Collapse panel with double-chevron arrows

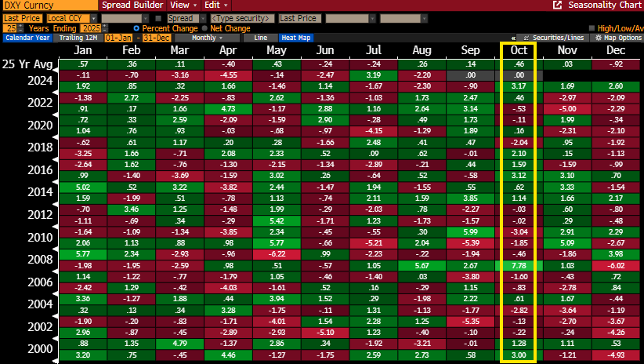click(512, 38)
